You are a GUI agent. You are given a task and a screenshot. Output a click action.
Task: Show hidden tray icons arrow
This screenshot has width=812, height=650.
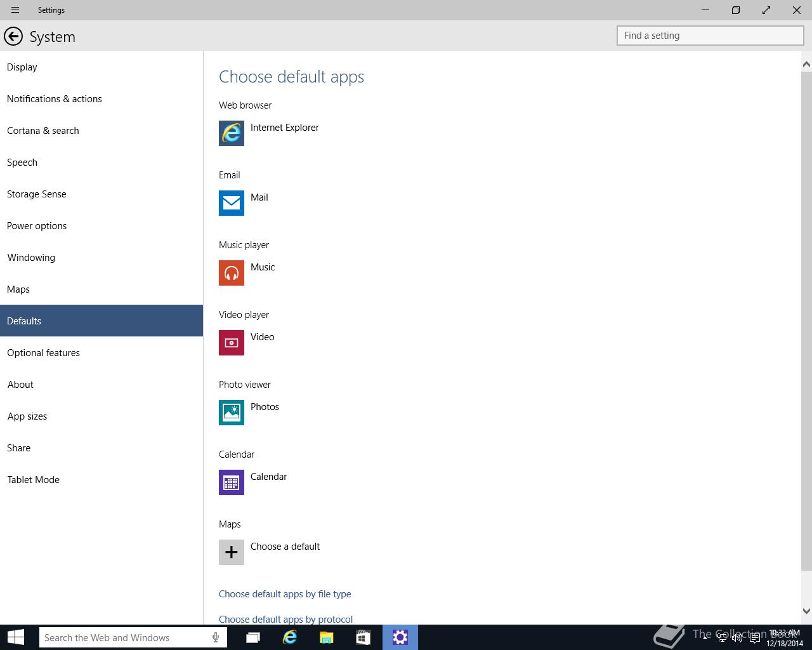(705, 638)
